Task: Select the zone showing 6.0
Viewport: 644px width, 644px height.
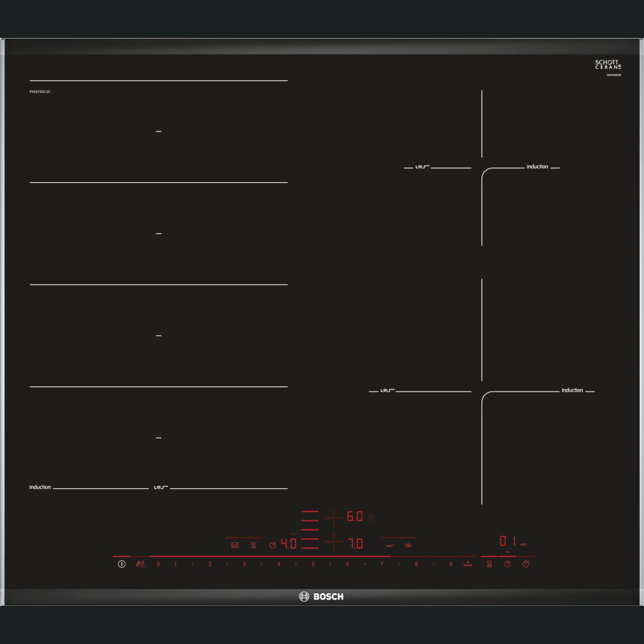Action: click(355, 516)
